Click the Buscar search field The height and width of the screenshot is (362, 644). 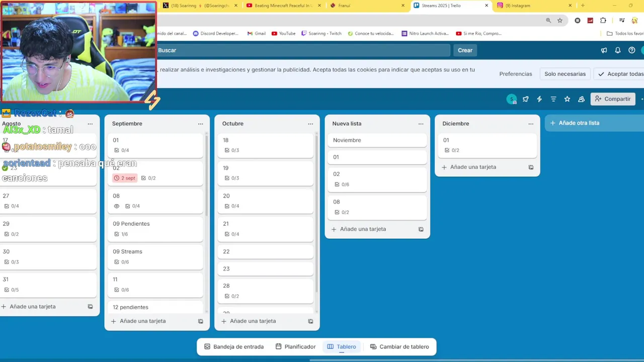click(303, 50)
